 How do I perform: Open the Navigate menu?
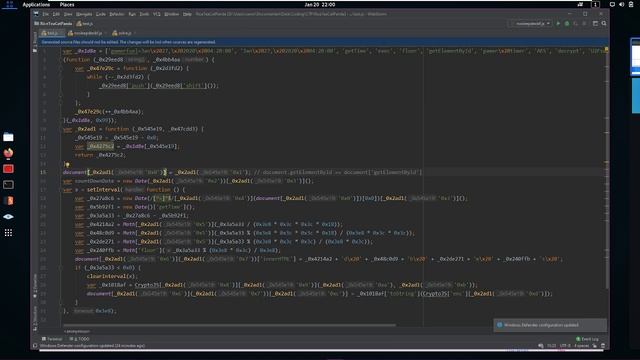click(84, 14)
